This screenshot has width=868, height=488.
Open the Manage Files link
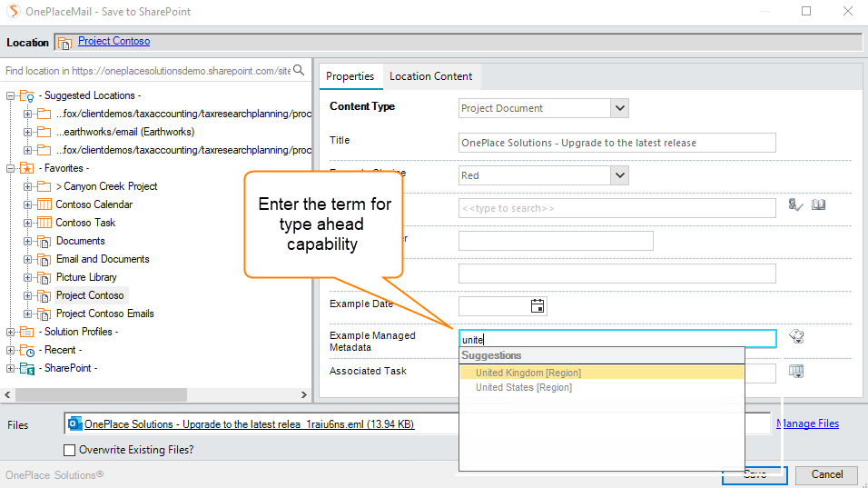(808, 423)
